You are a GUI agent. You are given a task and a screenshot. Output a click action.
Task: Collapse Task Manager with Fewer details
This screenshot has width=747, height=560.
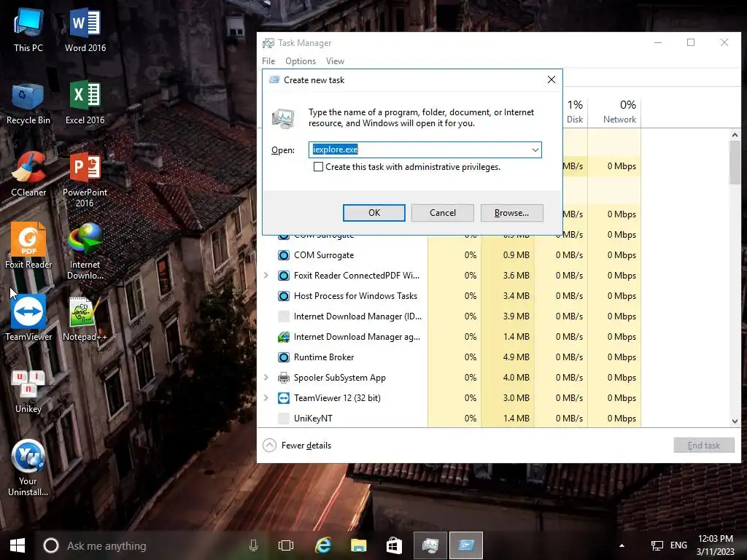[297, 446]
